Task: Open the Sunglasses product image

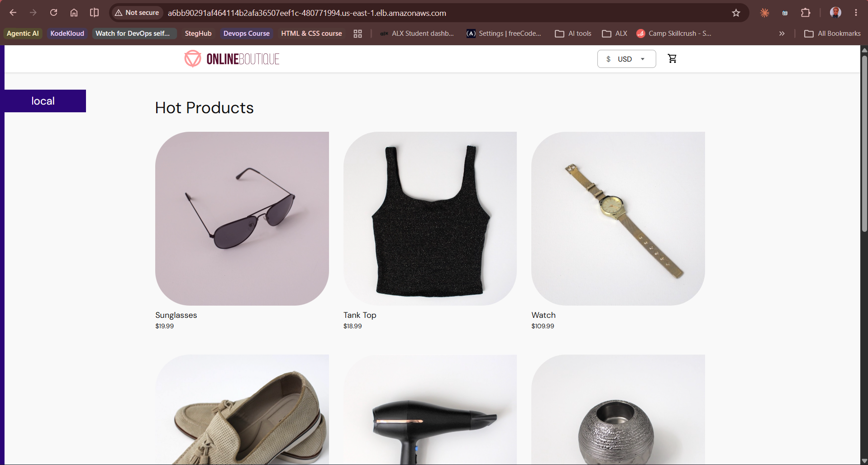Action: click(x=242, y=219)
